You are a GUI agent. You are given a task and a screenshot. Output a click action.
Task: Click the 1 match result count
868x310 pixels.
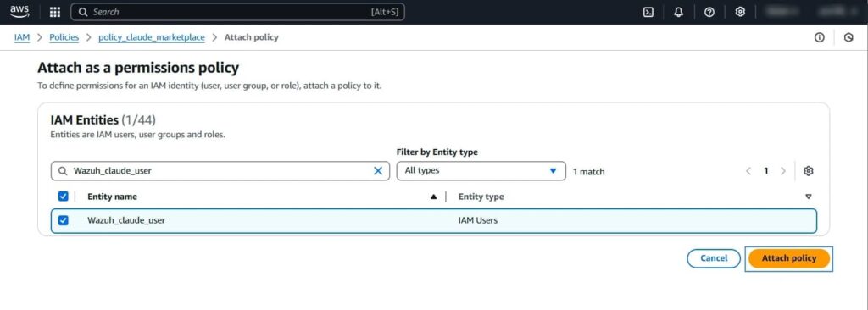click(588, 172)
